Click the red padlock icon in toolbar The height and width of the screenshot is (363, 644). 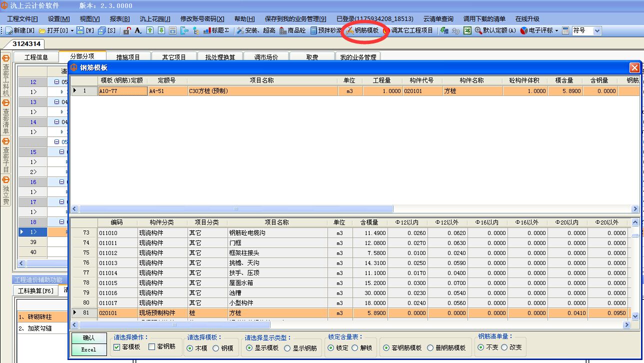pyautogui.click(x=127, y=30)
